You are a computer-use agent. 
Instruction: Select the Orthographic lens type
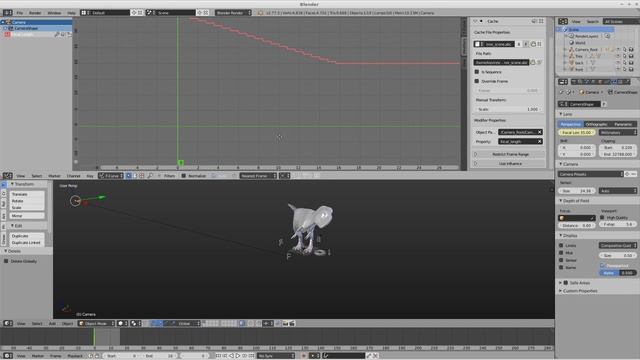coord(596,124)
